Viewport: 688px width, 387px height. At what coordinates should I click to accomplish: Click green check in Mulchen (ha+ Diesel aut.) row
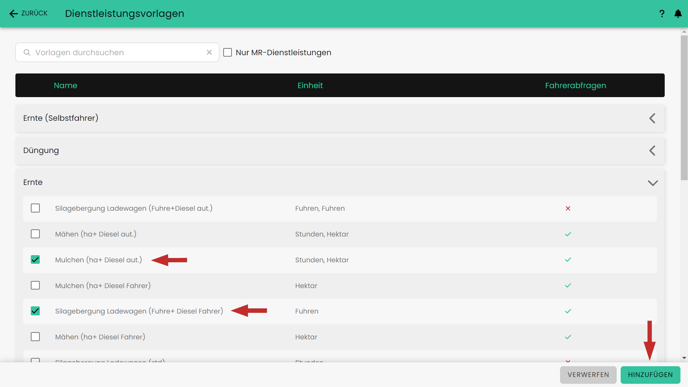[x=568, y=260]
